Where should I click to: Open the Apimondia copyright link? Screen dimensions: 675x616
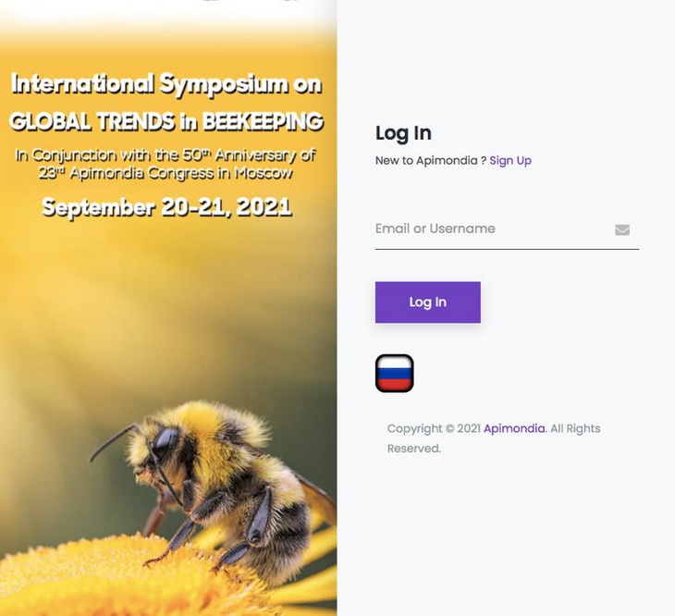514,429
